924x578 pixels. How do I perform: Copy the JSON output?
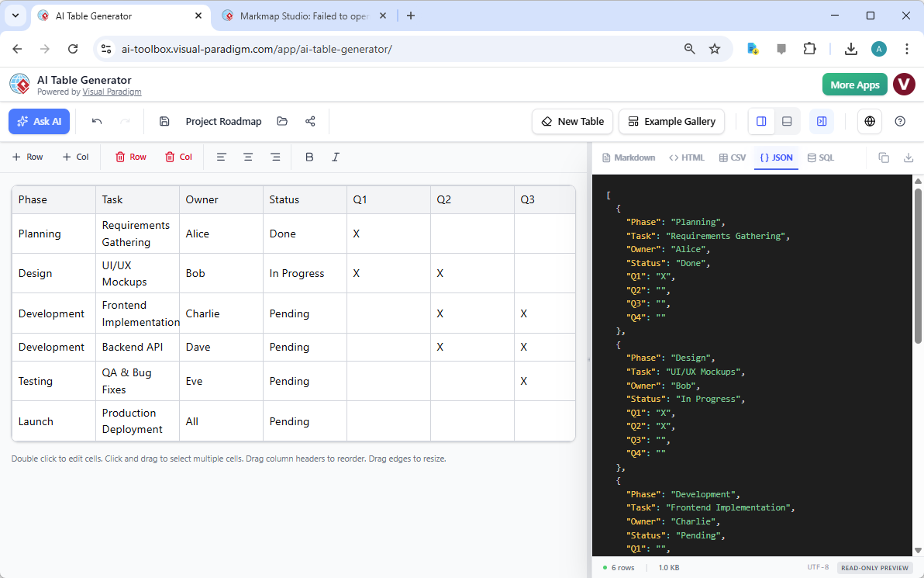(883, 157)
